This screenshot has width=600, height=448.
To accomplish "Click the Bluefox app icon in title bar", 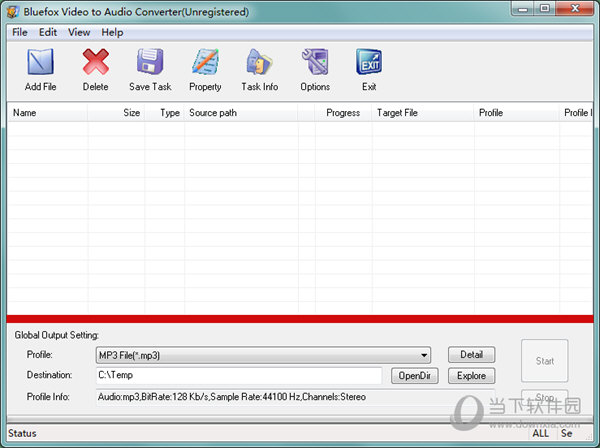I will 13,11.
